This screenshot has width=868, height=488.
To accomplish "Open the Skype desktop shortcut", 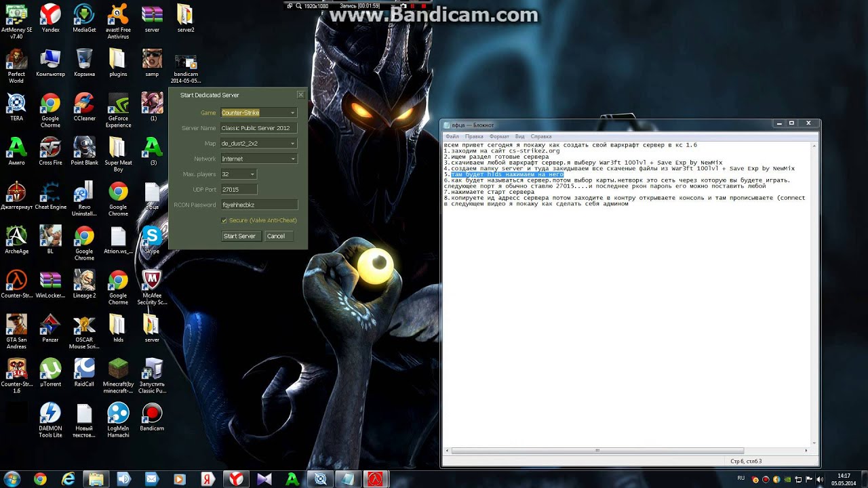I will pos(152,239).
